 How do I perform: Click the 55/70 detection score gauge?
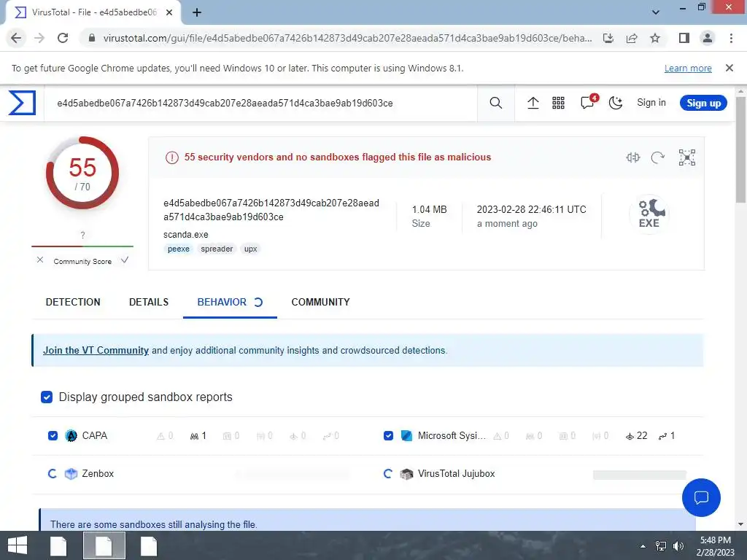coord(82,173)
